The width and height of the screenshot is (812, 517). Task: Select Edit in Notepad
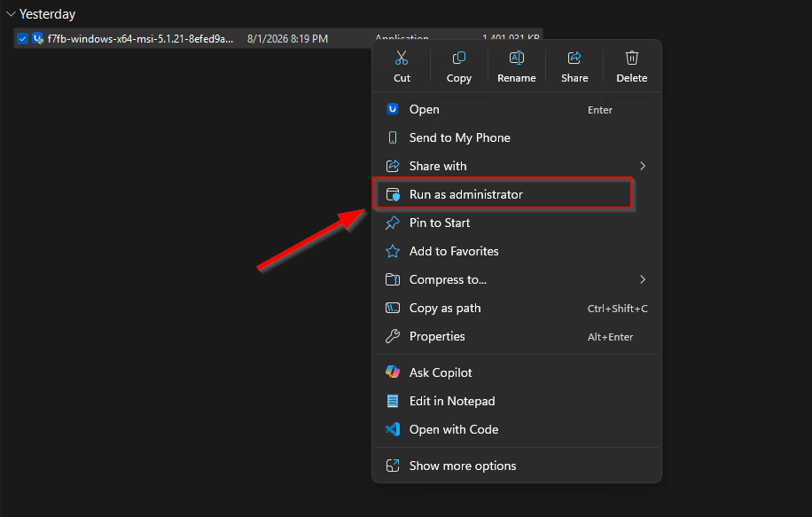(x=516, y=401)
